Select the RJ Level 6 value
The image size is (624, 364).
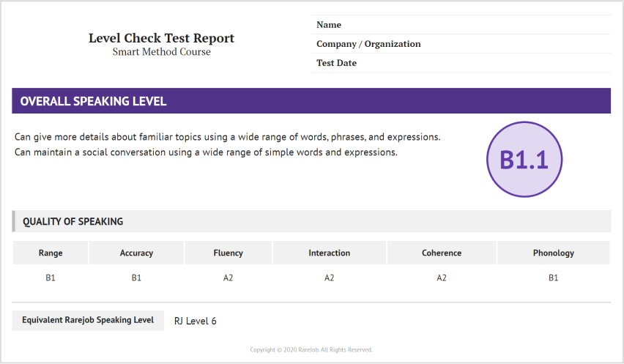click(196, 321)
